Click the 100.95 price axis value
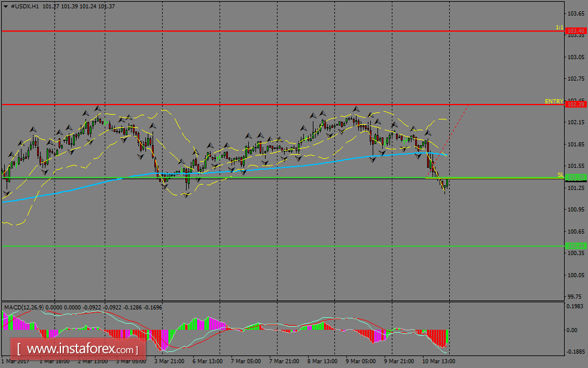588x368 pixels. [x=575, y=210]
